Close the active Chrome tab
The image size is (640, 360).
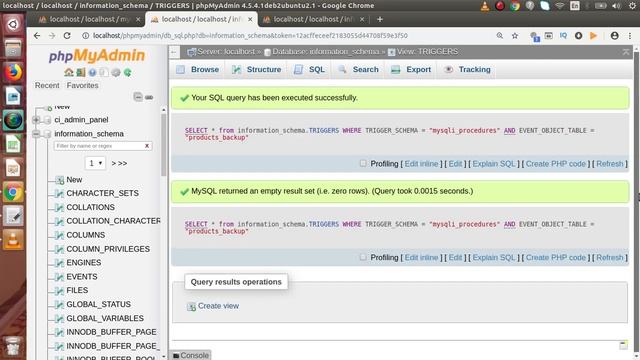click(x=250, y=19)
